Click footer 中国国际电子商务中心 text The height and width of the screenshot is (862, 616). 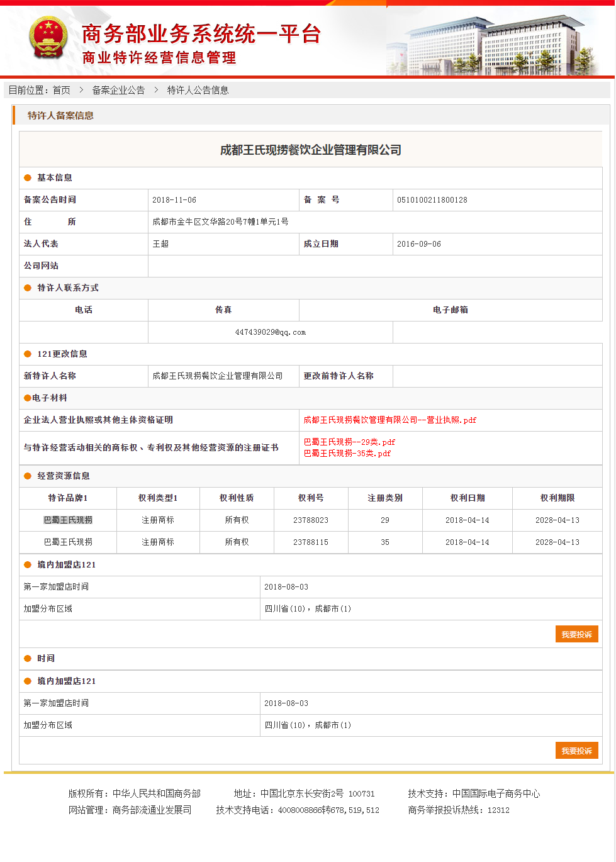coord(496,794)
